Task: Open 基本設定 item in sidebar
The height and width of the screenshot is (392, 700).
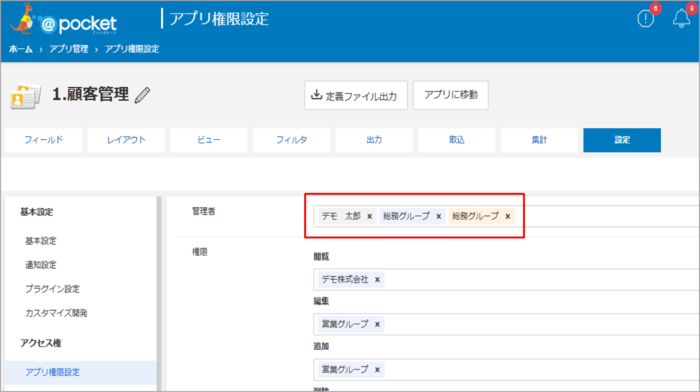Action: point(41,241)
